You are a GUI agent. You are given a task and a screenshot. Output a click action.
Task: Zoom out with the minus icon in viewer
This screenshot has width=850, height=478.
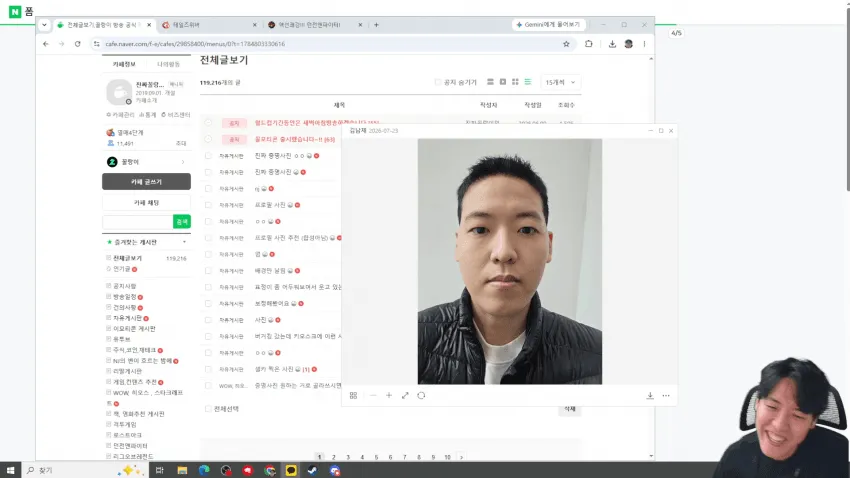(373, 396)
